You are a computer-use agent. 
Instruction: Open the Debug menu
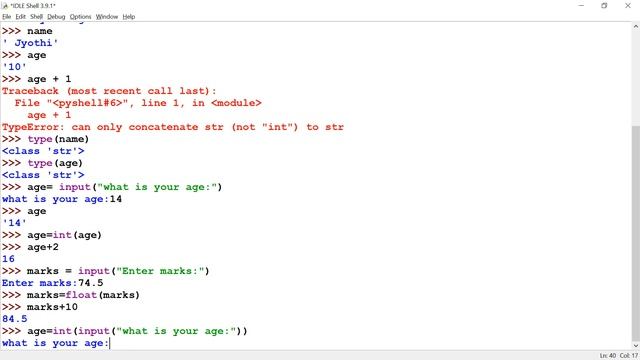point(56,17)
